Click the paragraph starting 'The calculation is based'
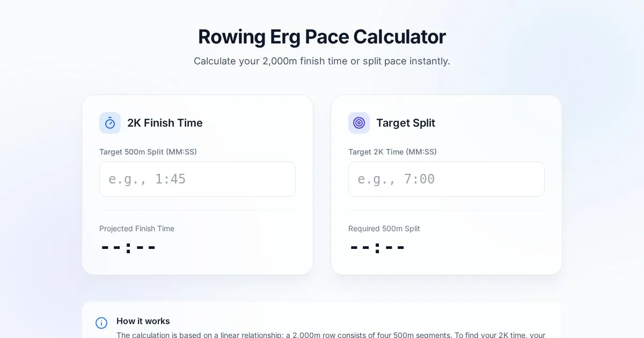 click(x=331, y=335)
